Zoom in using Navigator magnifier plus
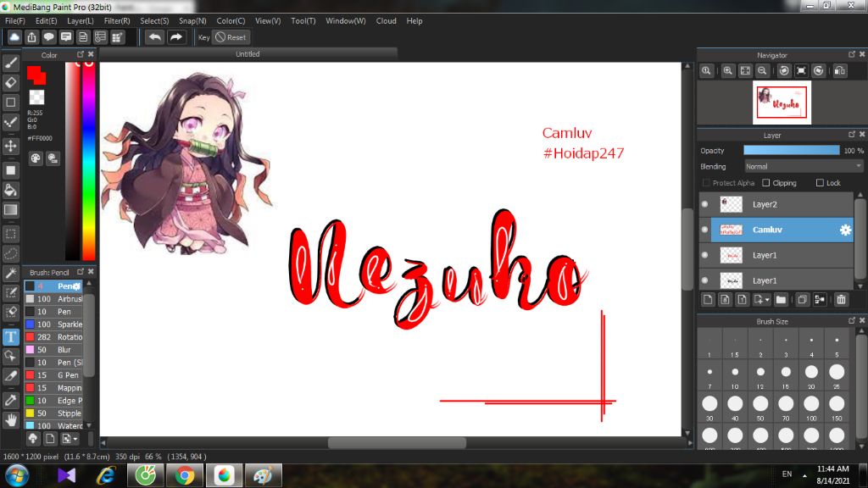This screenshot has width=868, height=488. [728, 71]
